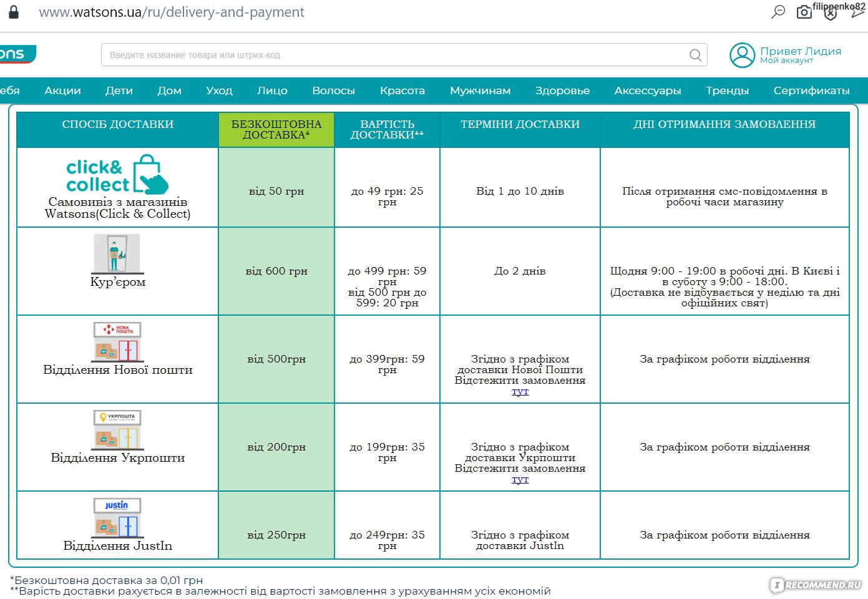
Task: Click the 'від 600 грн' cell
Action: tap(276, 271)
